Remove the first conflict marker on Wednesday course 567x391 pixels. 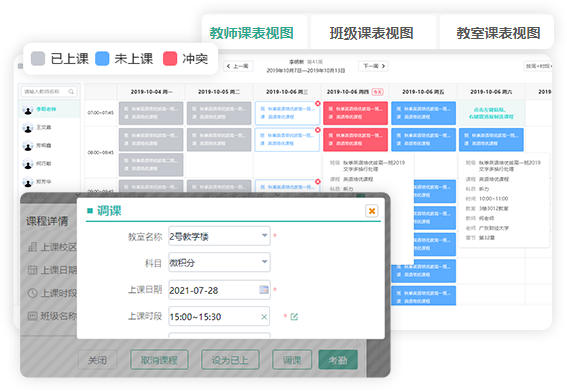pyautogui.click(x=317, y=103)
